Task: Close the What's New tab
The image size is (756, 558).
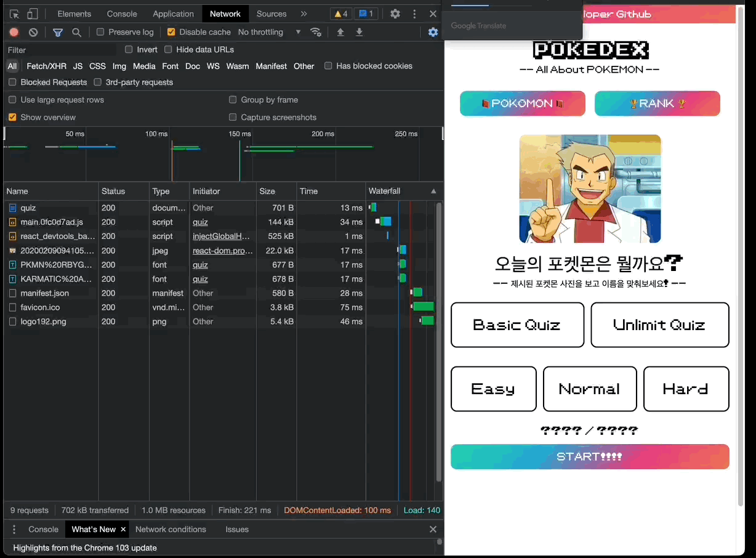Action: click(123, 529)
